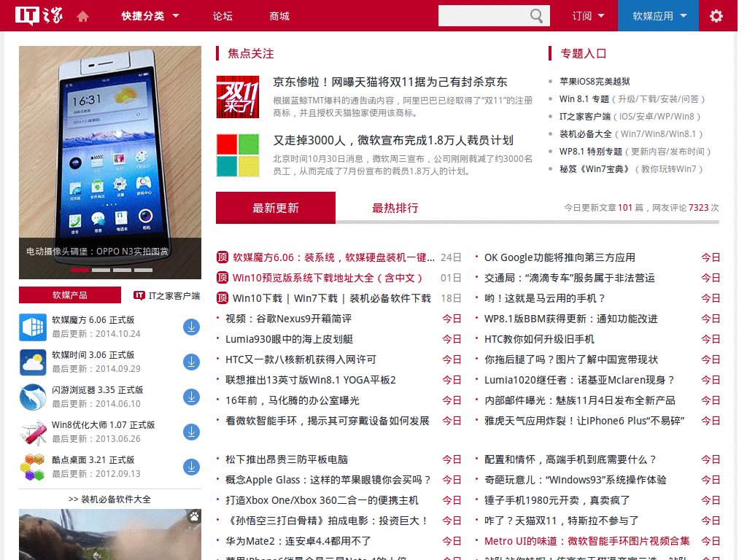The height and width of the screenshot is (560, 747).
Task: Open article HTC又一款八核新机获得入网许可
Action: coord(301,359)
